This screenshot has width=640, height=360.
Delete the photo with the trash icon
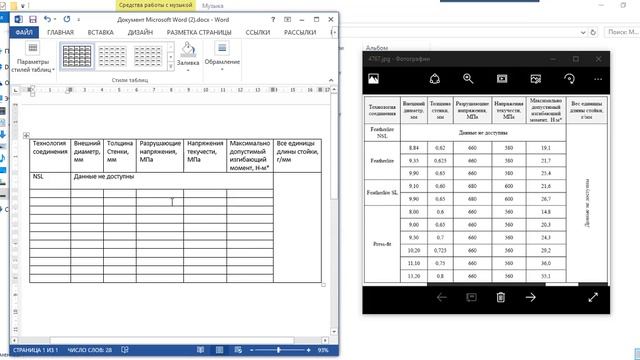[501, 297]
